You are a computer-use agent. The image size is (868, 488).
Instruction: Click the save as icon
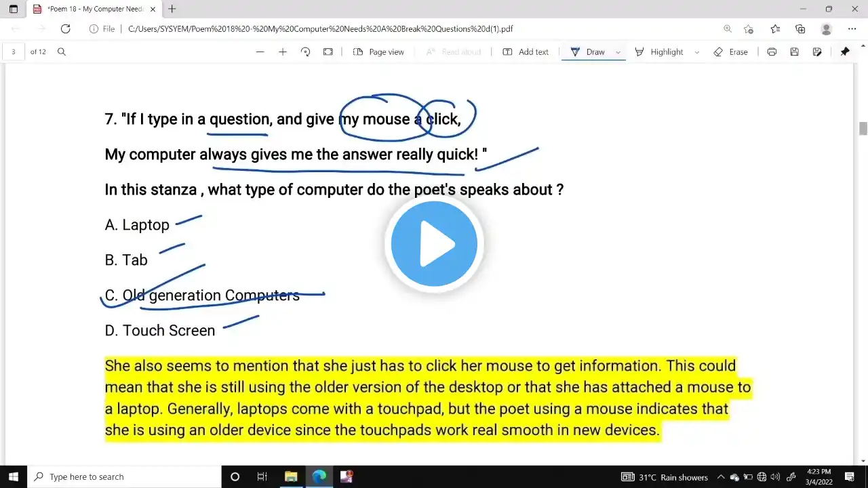pyautogui.click(x=817, y=52)
